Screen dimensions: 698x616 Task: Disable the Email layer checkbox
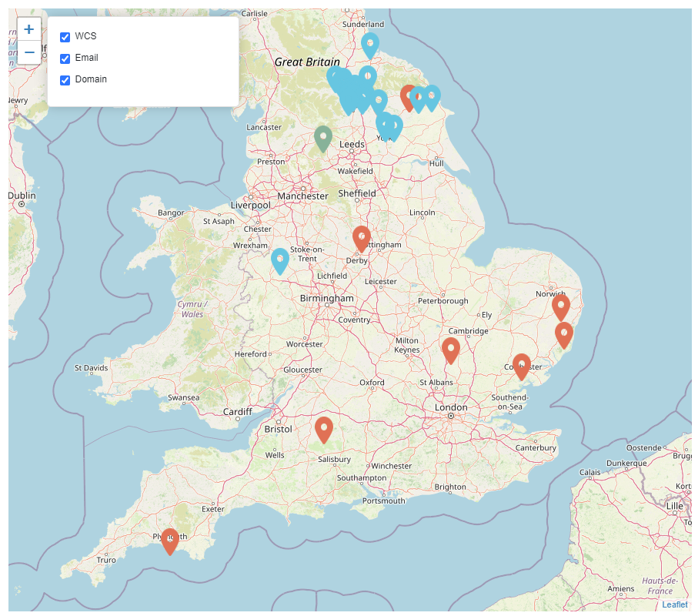click(x=64, y=58)
